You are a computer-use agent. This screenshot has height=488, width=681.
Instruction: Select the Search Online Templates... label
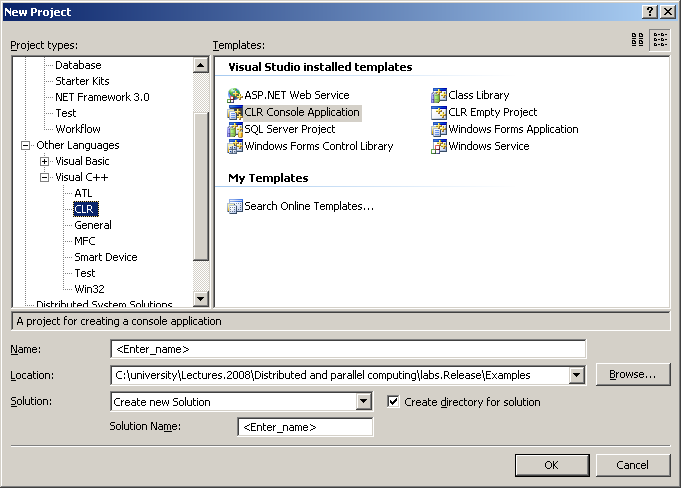(309, 206)
